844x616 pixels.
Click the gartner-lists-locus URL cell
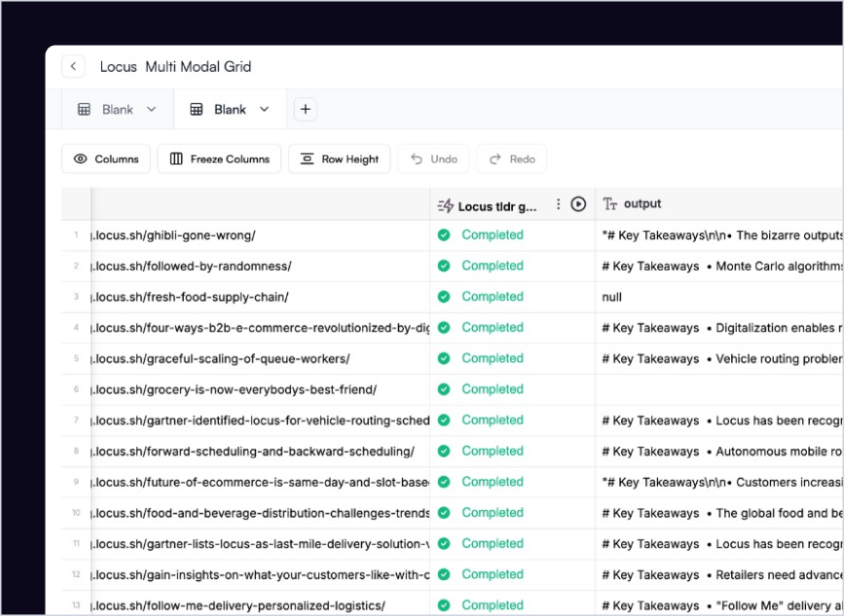click(261, 544)
